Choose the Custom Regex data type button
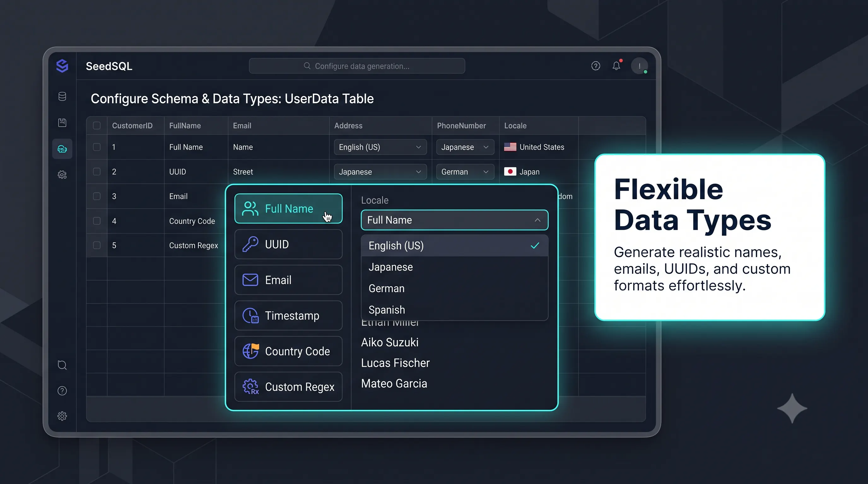Screen dimensions: 868x484 point(288,387)
